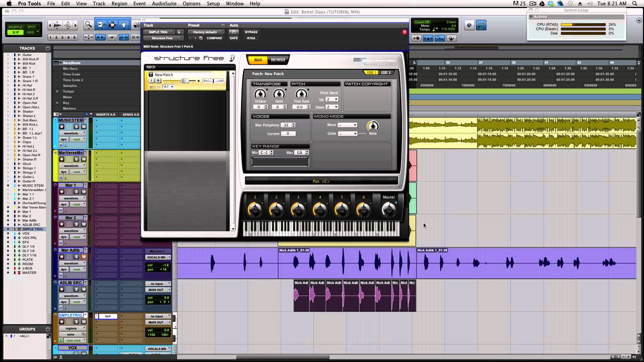
Task: Select the Grabber hand tool
Action: (124, 25)
